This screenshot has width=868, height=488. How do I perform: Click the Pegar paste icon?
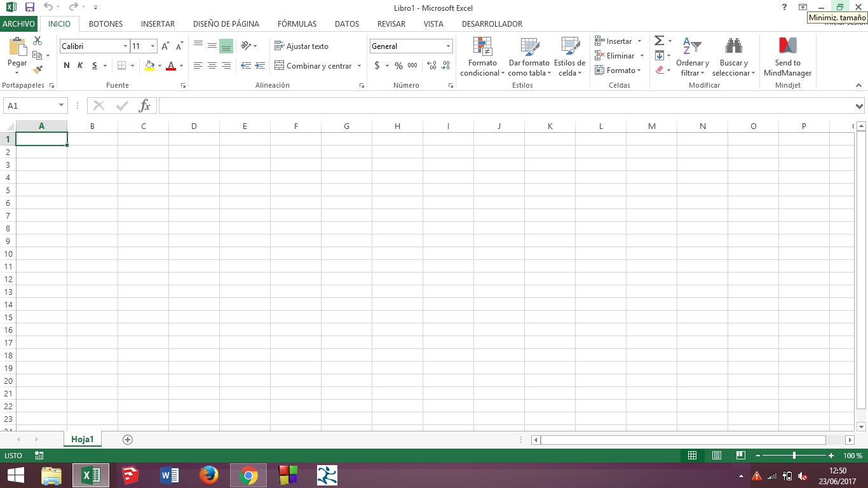pyautogui.click(x=17, y=47)
